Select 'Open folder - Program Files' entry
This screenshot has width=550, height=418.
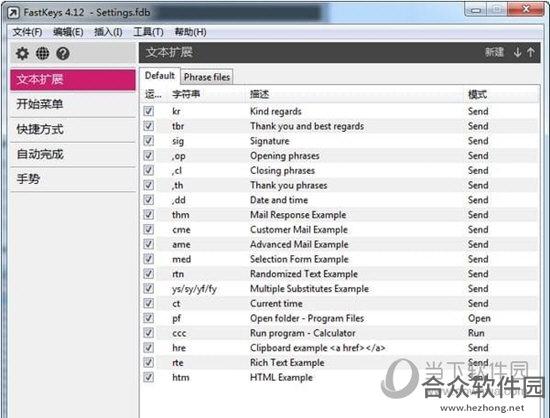point(307,318)
